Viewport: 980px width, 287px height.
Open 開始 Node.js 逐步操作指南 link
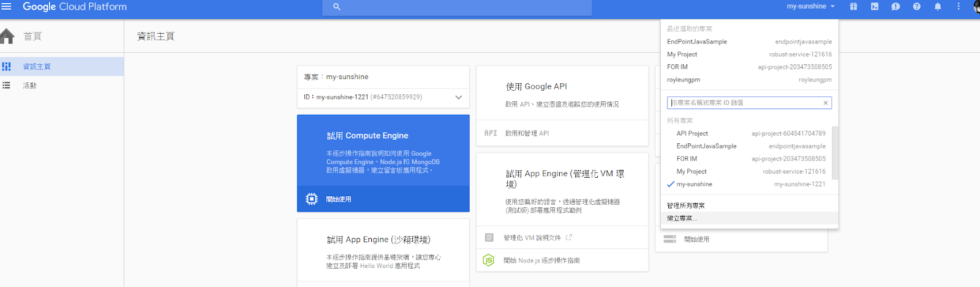(x=541, y=261)
